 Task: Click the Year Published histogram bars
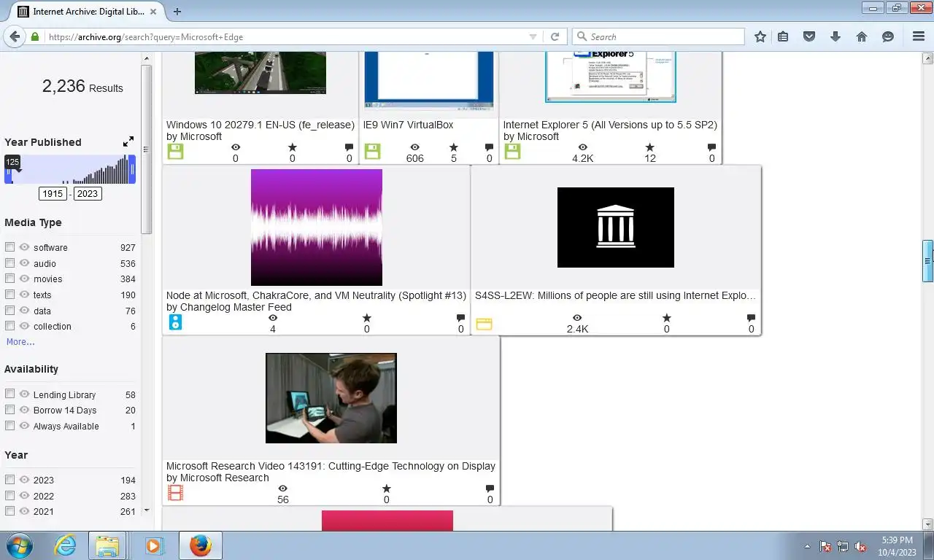pyautogui.click(x=70, y=169)
